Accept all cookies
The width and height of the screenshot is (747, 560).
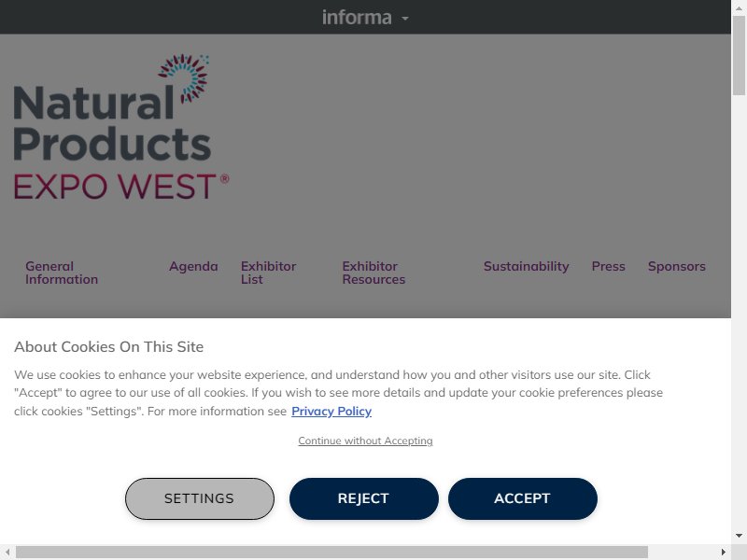point(523,498)
